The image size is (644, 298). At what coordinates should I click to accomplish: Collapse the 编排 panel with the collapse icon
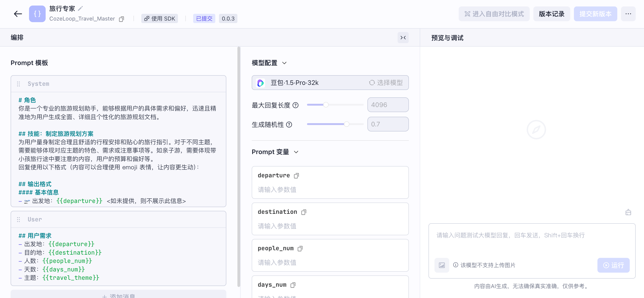[403, 38]
